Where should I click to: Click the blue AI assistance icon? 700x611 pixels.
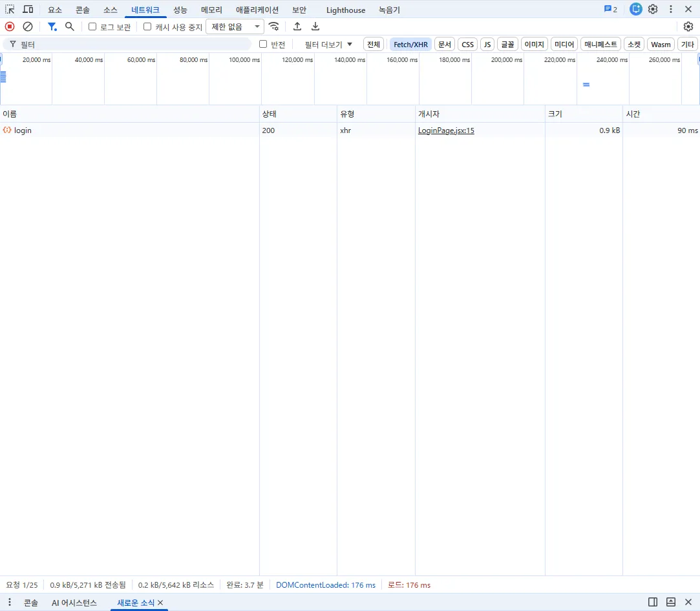tap(636, 10)
